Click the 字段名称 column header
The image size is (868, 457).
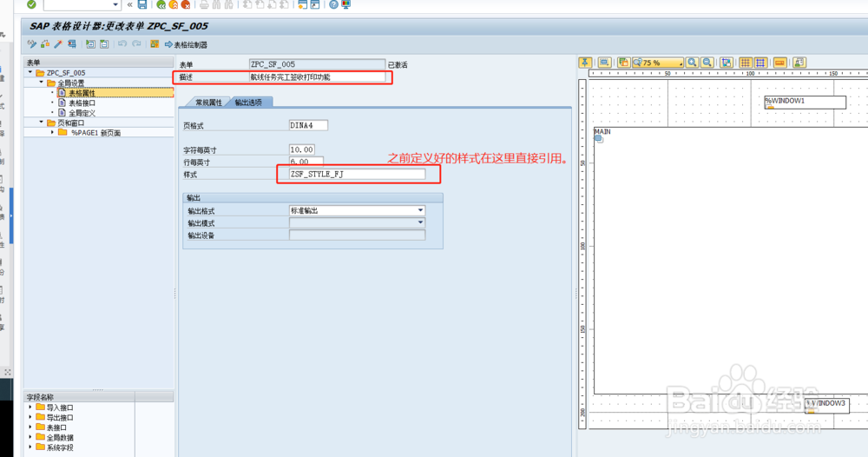point(79,397)
